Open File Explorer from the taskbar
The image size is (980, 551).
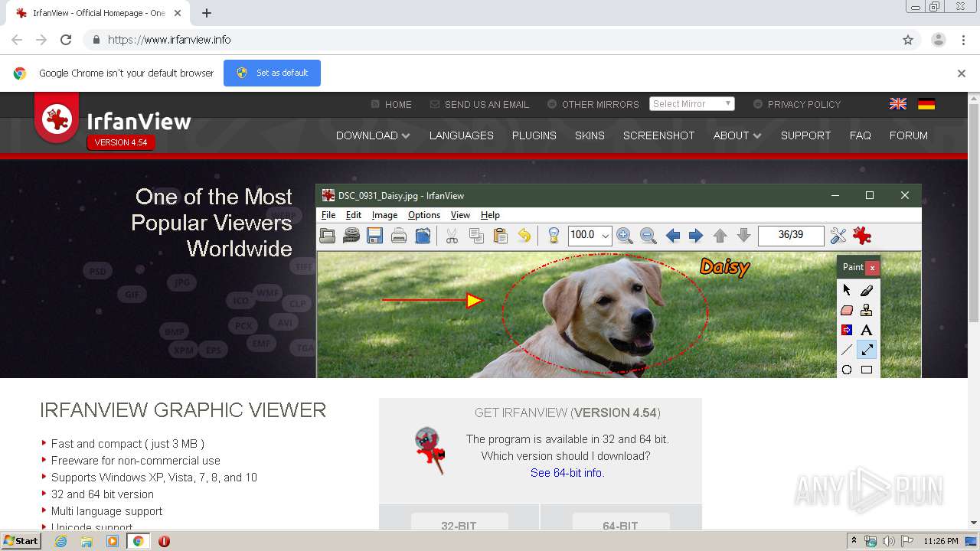click(x=87, y=541)
